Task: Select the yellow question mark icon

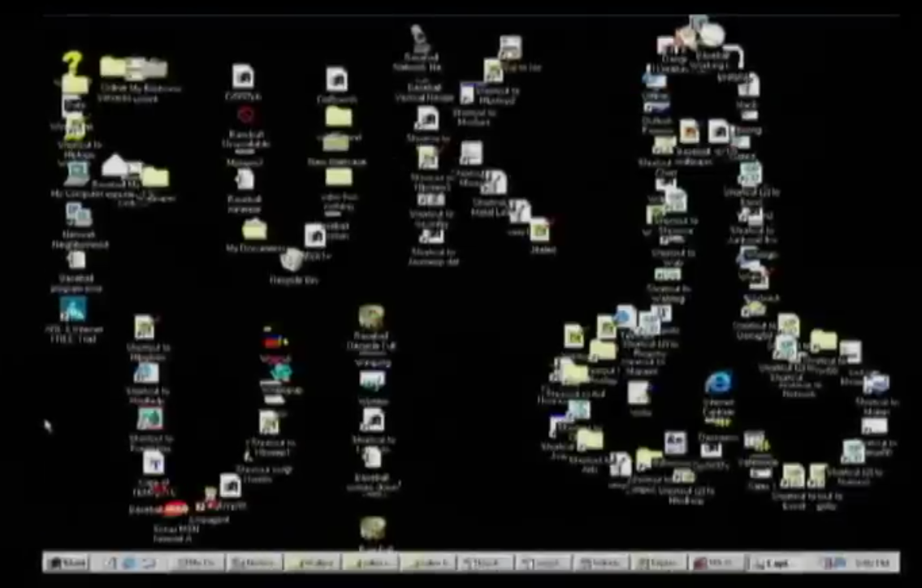Action: pyautogui.click(x=73, y=63)
